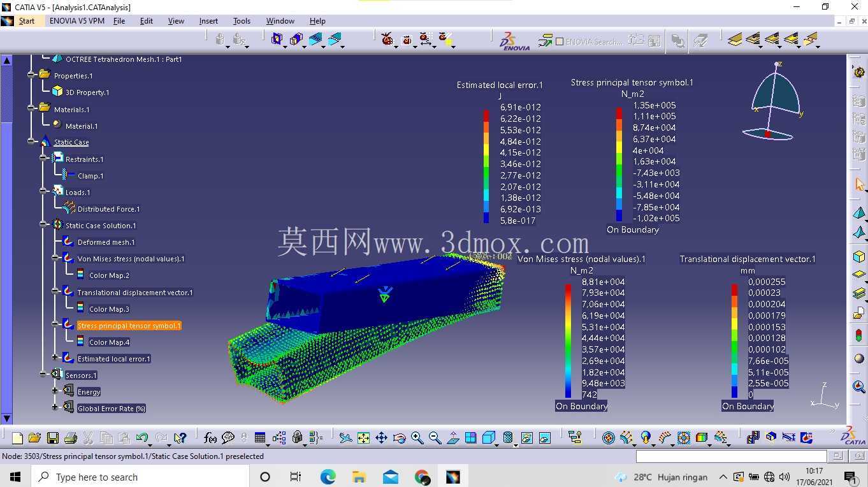Click the command line input field at bottom
This screenshot has width=868, height=487.
(x=731, y=456)
